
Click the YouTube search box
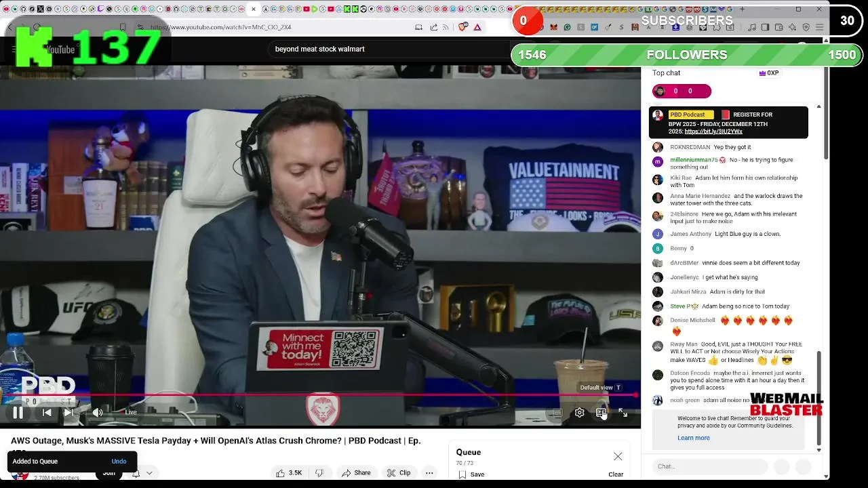390,49
